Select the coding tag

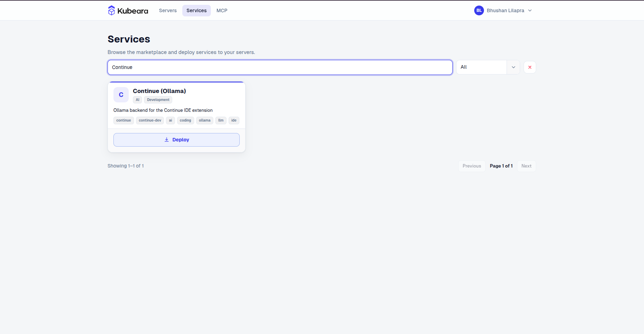click(185, 121)
